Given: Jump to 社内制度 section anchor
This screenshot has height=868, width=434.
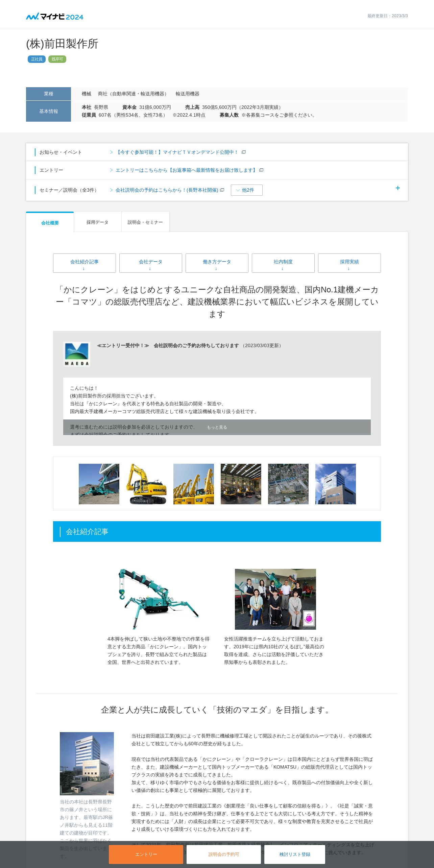Looking at the screenshot, I should (283, 263).
